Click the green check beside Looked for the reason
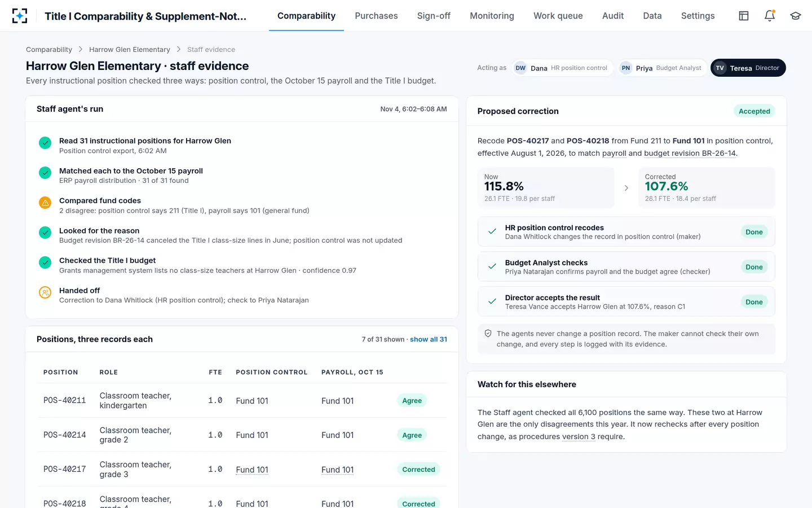The width and height of the screenshot is (812, 508). (45, 233)
